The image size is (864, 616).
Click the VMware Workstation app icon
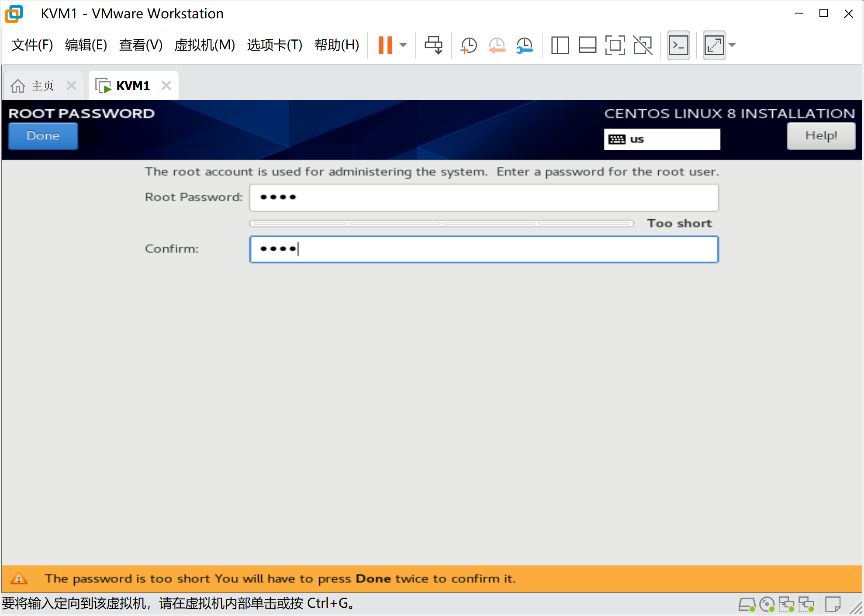[14, 14]
